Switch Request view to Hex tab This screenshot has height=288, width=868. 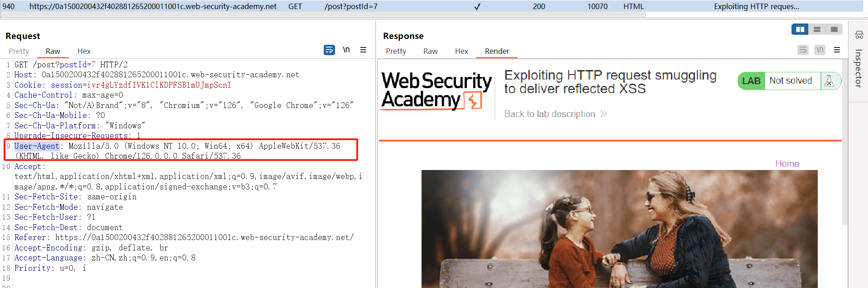point(84,51)
